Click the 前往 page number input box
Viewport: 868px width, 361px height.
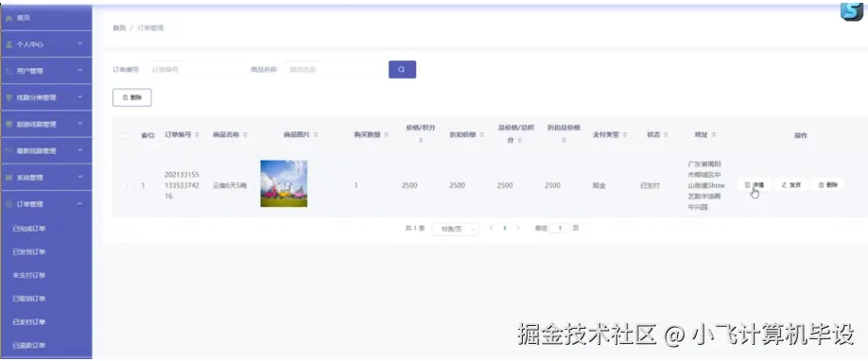pos(560,228)
